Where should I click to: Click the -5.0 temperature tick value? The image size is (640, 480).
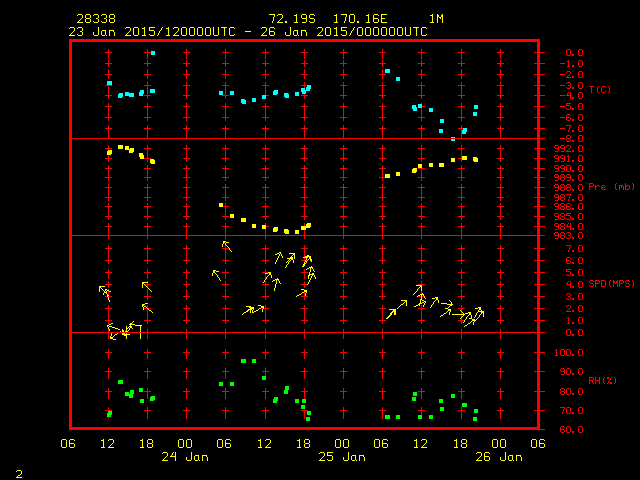click(x=571, y=107)
